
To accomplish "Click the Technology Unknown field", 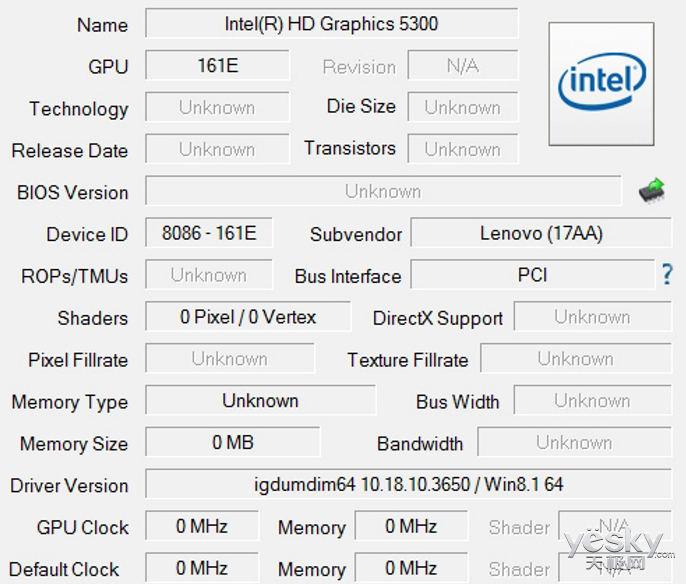I will (x=217, y=107).
